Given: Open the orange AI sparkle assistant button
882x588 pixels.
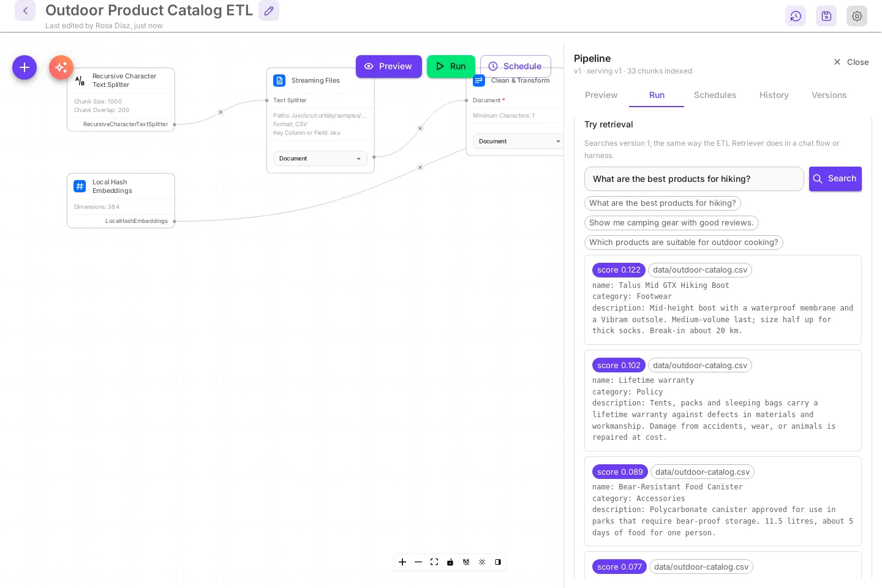Looking at the screenshot, I should (x=61, y=67).
